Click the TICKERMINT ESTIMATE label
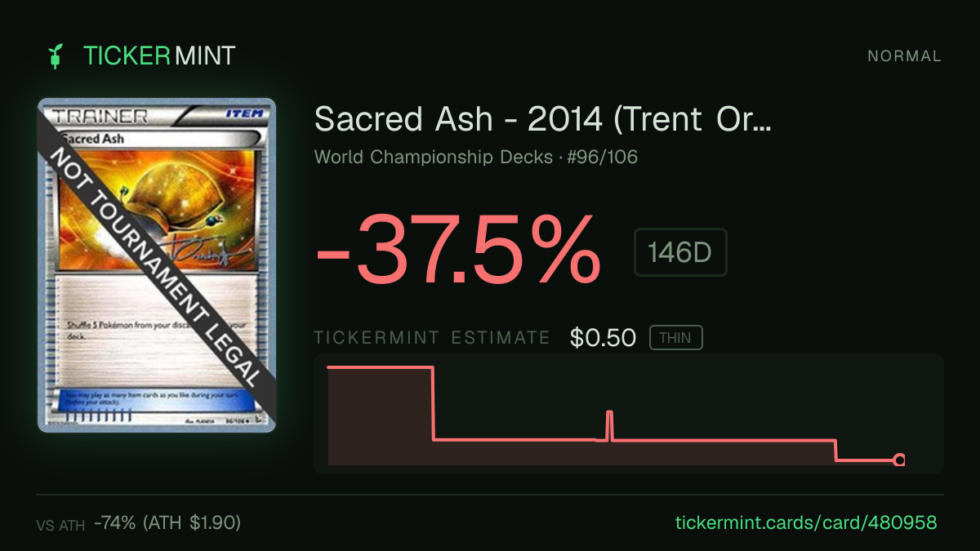 click(432, 338)
